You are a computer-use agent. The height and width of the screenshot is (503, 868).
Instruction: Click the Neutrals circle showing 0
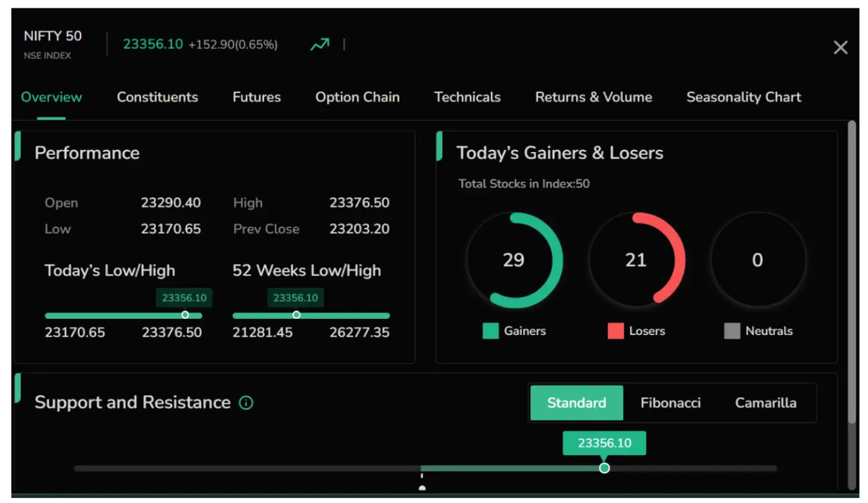758,260
